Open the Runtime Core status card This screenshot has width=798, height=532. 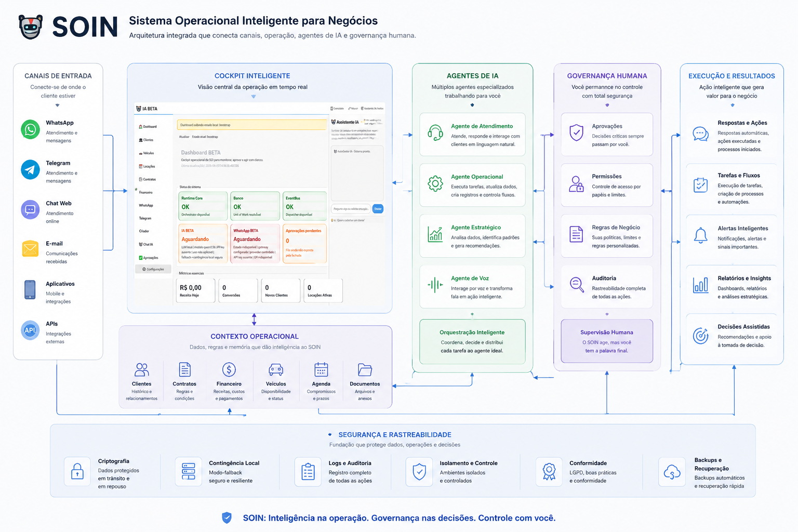203,206
